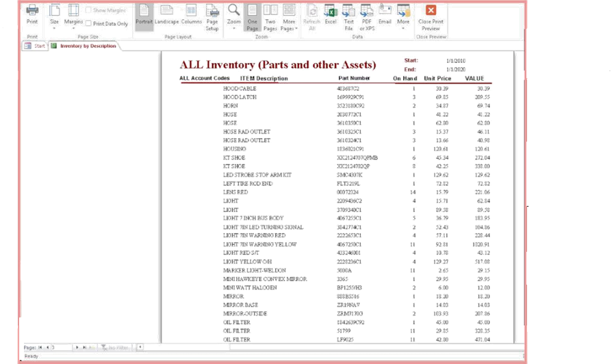Send the report by Email
The height and width of the screenshot is (364, 614).
click(x=385, y=15)
